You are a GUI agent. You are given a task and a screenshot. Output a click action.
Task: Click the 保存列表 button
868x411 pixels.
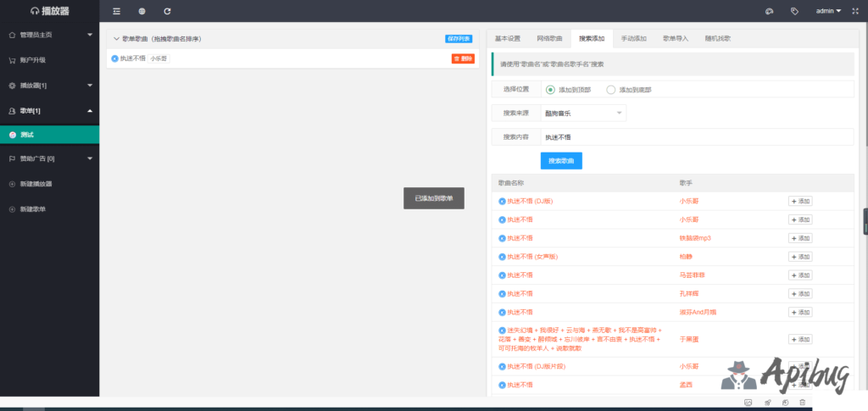(x=459, y=39)
